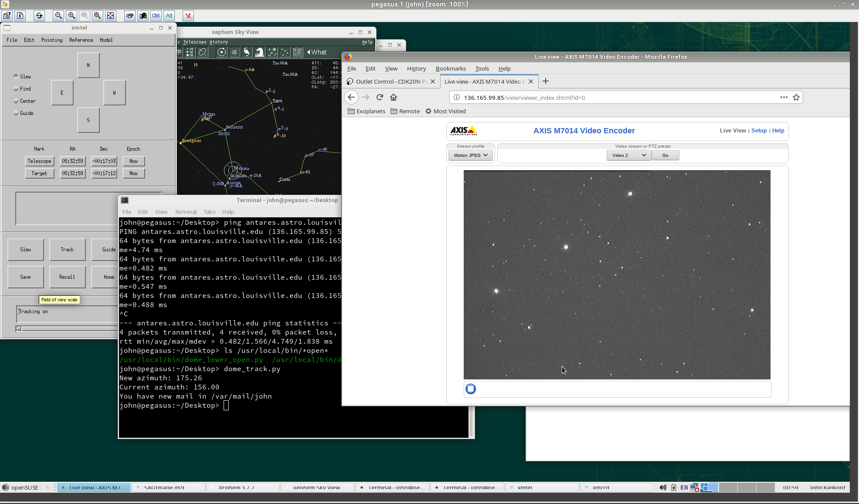Open a new Firefox tab with plus icon
Image resolution: width=859 pixels, height=504 pixels.
546,81
